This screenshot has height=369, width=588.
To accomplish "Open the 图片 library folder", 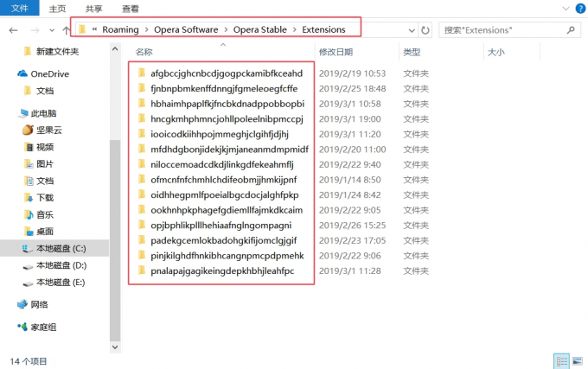I will point(39,163).
